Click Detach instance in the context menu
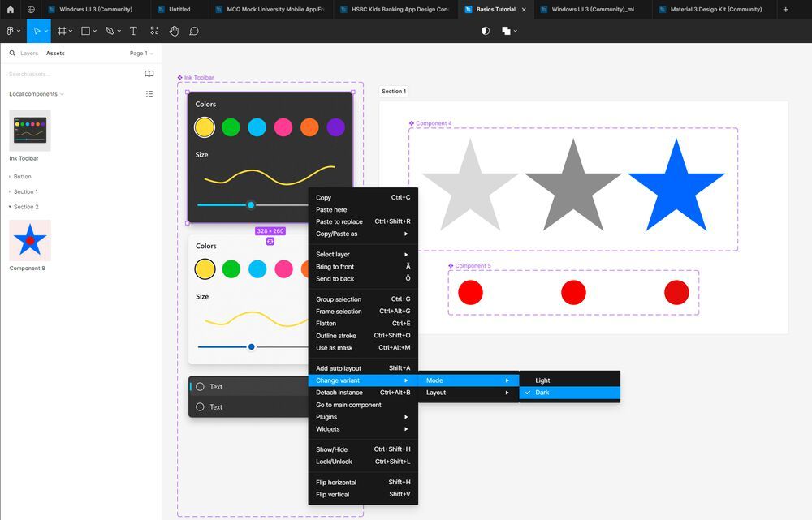The width and height of the screenshot is (812, 520). pyautogui.click(x=338, y=393)
